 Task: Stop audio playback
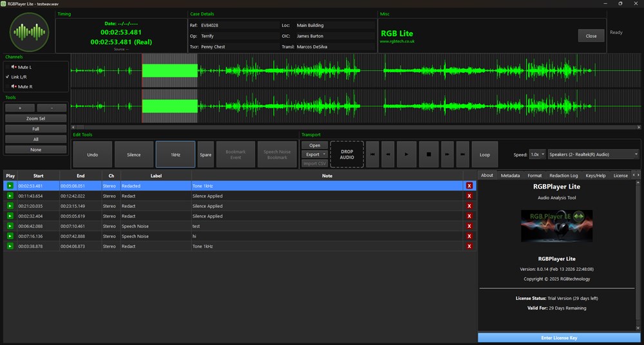429,154
